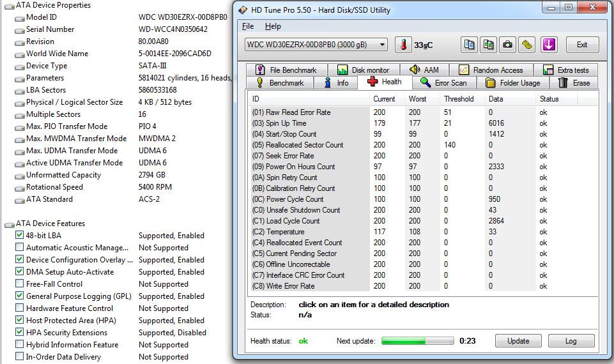
Task: Open the File menu
Action: 248,26
